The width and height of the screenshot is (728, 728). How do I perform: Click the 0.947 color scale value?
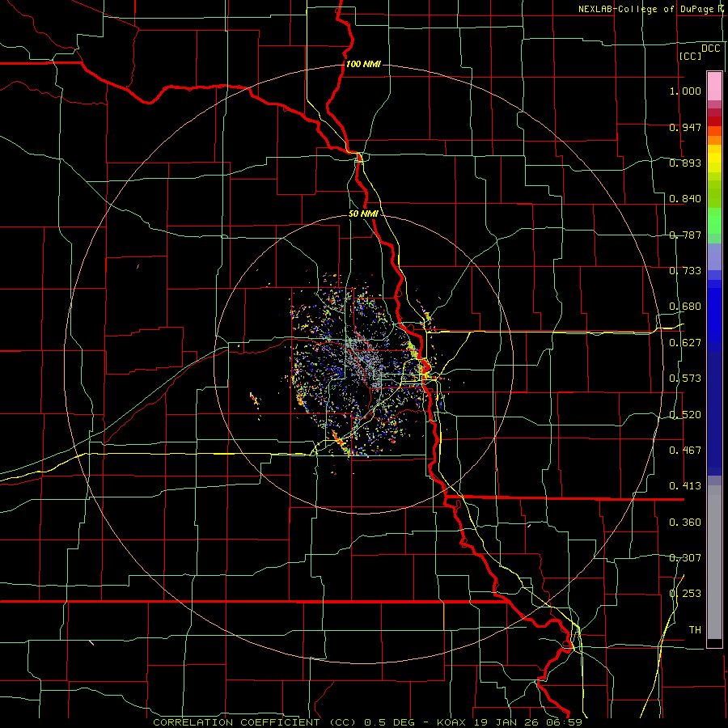point(685,127)
